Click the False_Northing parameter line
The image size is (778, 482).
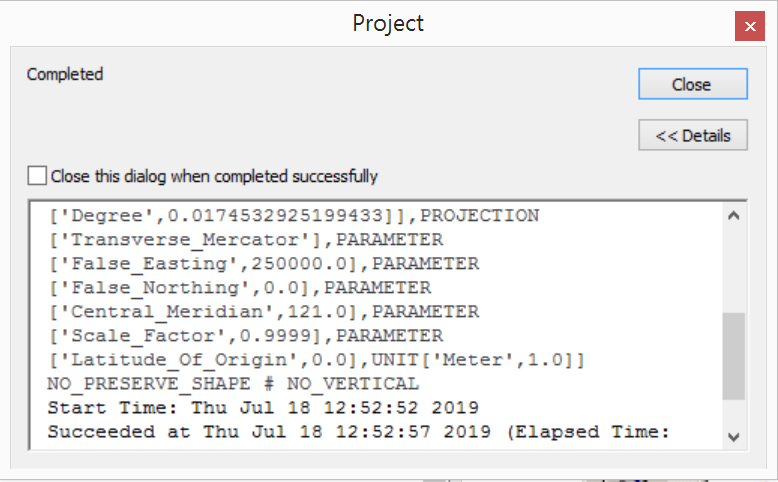pyautogui.click(x=240, y=288)
